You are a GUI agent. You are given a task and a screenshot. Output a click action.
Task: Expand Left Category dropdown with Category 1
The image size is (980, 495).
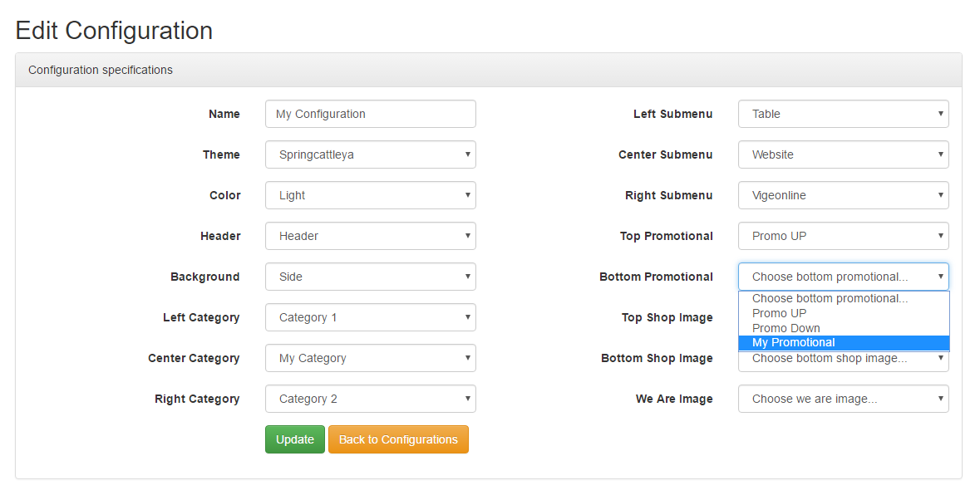click(371, 317)
